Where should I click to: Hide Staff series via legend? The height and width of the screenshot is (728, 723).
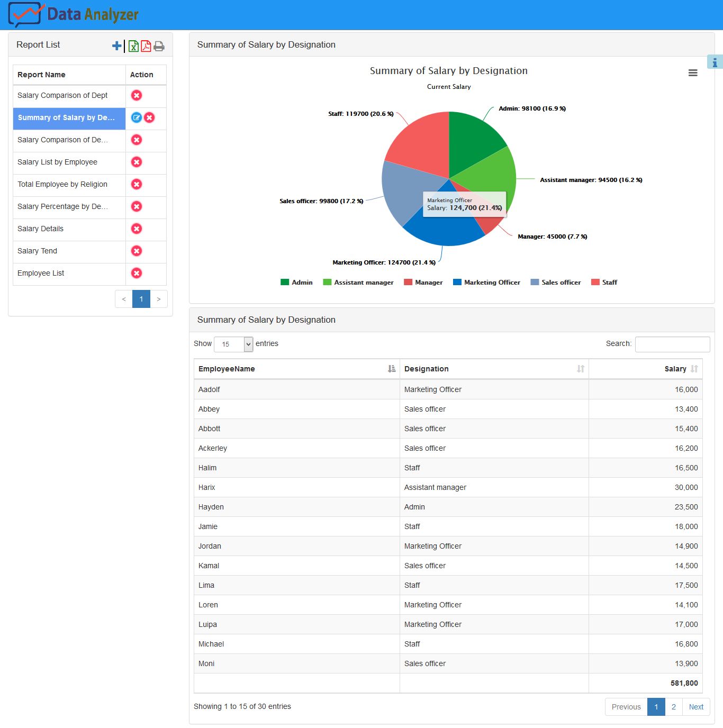[x=604, y=283]
